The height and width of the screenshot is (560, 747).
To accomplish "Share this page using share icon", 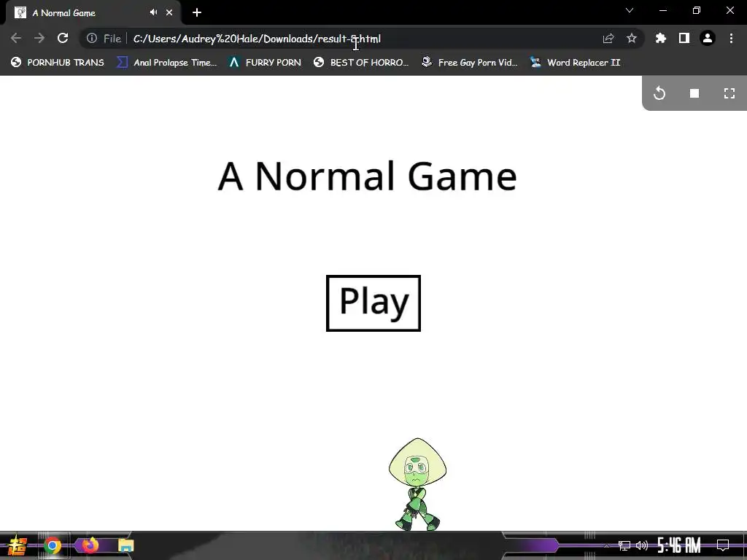I will tap(608, 39).
